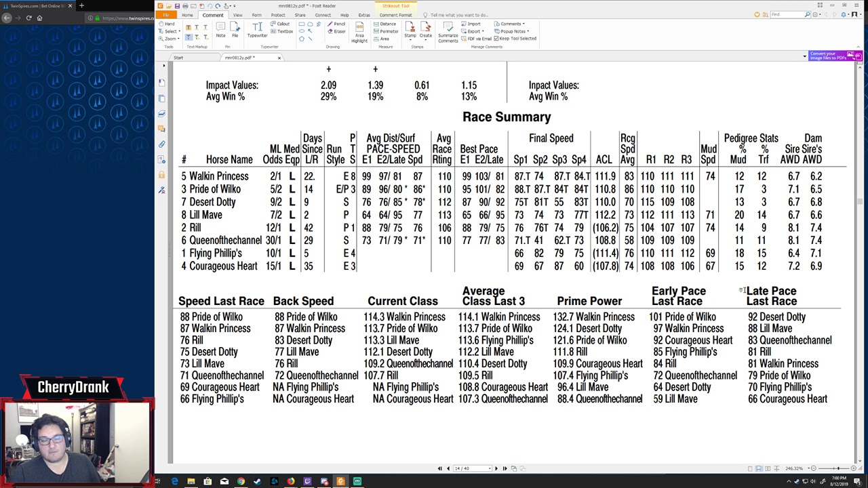Click the Convert image files to PDFs banner

pos(835,56)
